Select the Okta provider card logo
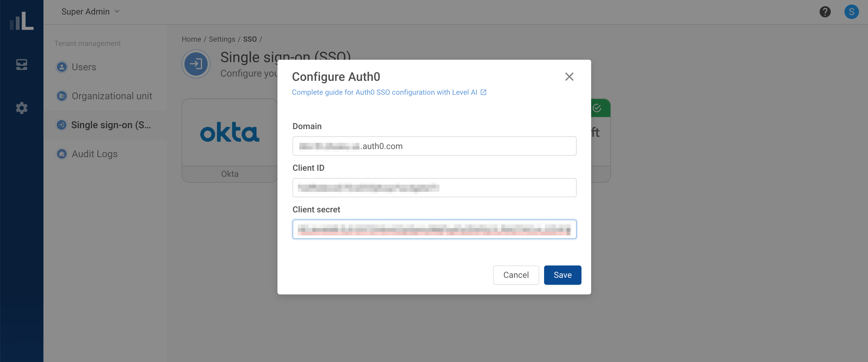This screenshot has height=362, width=868. tap(230, 132)
